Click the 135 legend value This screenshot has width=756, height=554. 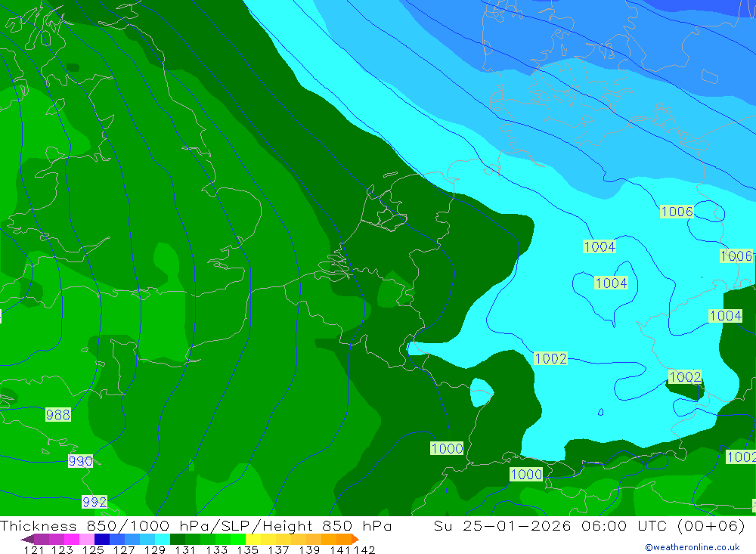pos(247,550)
